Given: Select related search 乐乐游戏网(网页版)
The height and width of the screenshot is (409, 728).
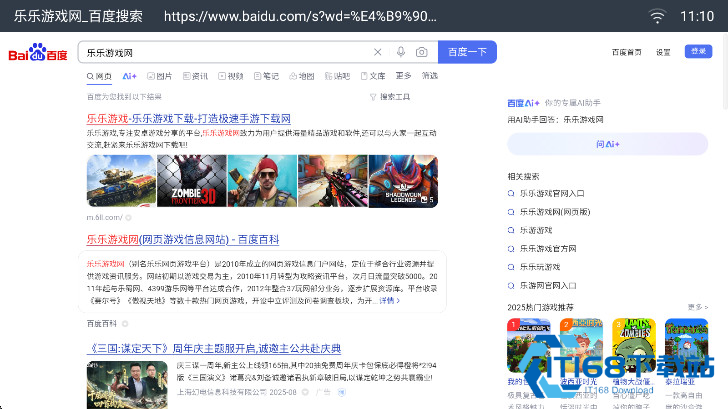Looking at the screenshot, I should pos(555,212).
